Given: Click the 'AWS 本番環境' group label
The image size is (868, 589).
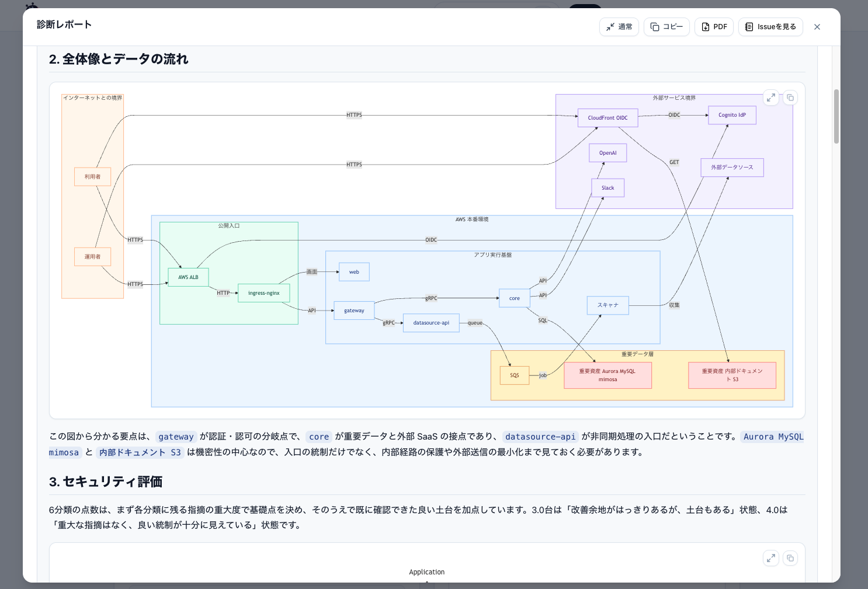Looking at the screenshot, I should (472, 219).
